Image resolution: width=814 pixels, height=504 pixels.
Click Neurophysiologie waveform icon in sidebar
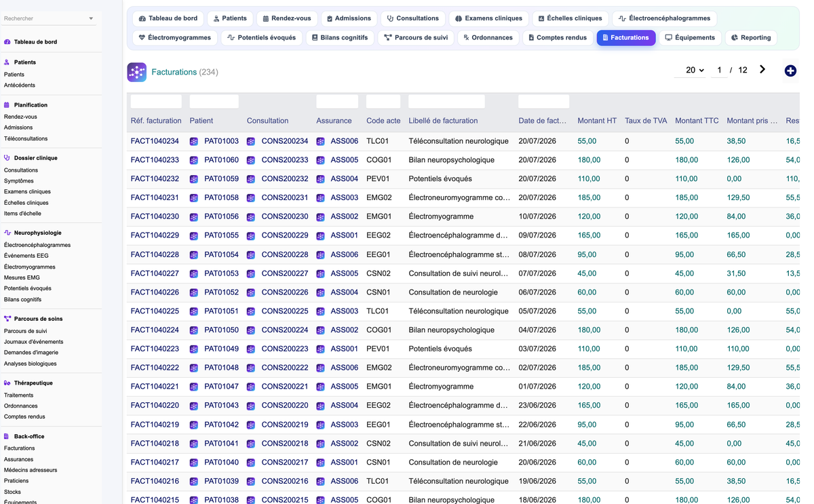tap(7, 233)
